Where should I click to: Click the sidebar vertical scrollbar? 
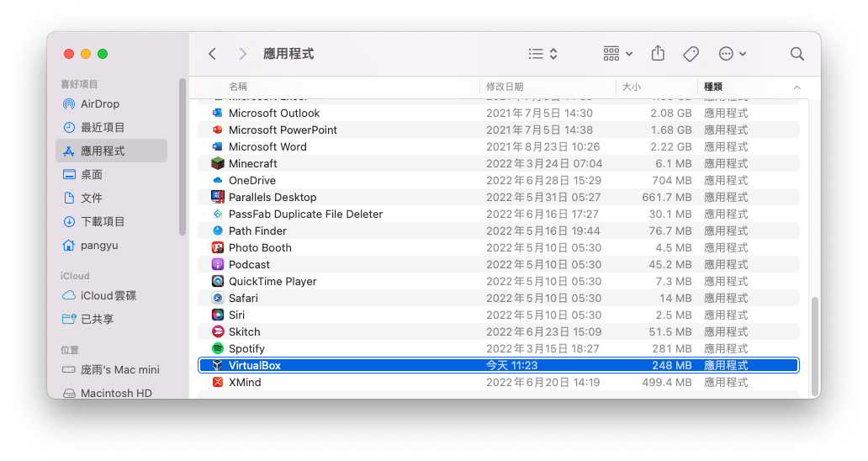click(x=183, y=156)
